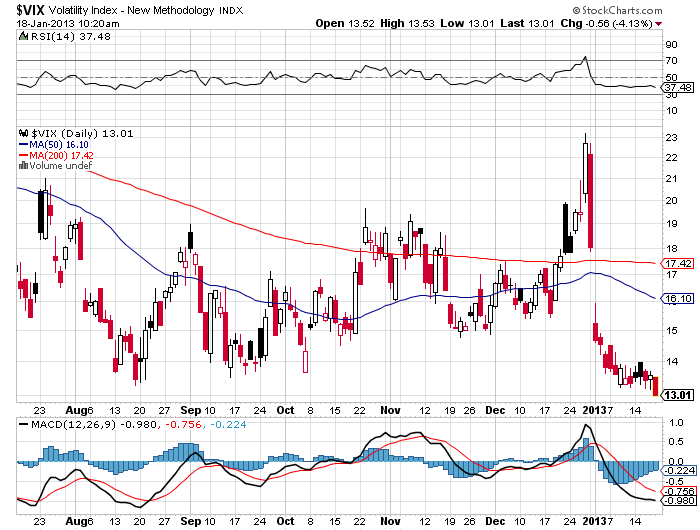Click the 'RSI(14) 37.48' panel label
The height and width of the screenshot is (530, 700).
coord(71,37)
